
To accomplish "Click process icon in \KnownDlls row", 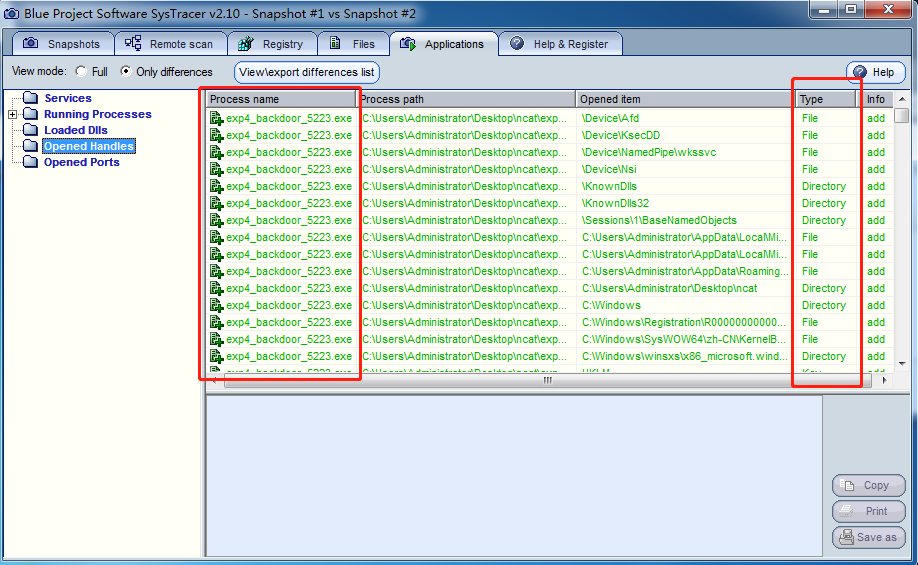I will 217,186.
